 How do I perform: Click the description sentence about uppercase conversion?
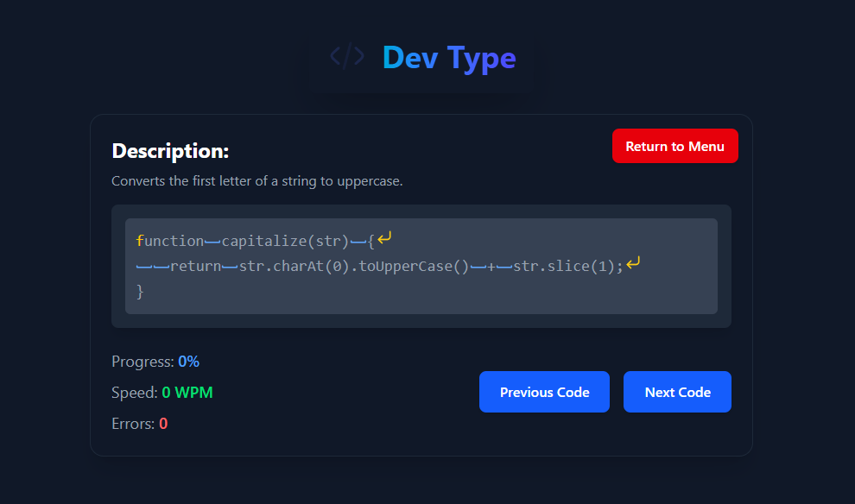(256, 181)
